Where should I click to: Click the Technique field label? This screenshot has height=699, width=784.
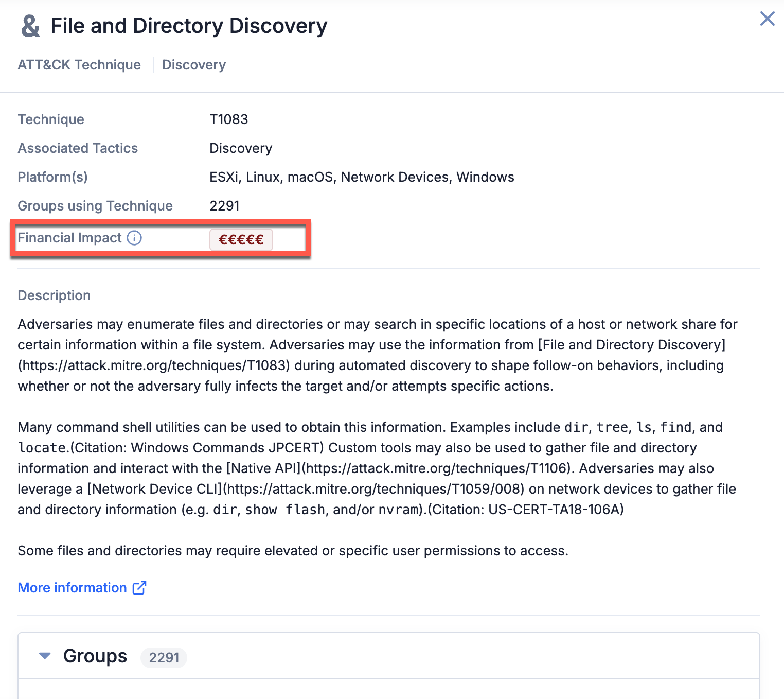(x=51, y=119)
